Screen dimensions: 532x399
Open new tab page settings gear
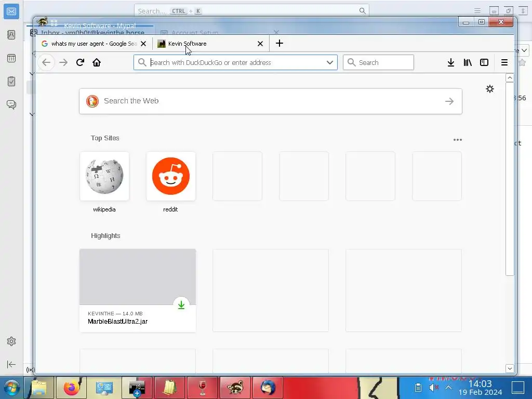point(490,89)
